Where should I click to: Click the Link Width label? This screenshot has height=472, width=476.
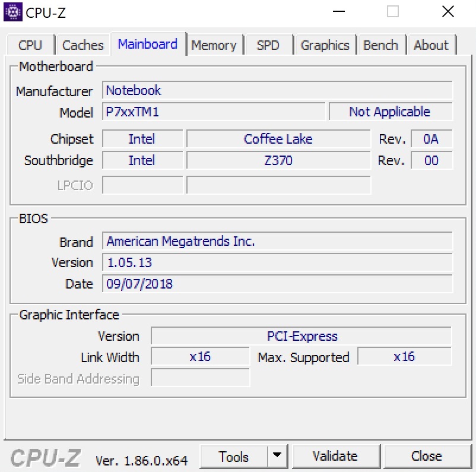point(110,357)
